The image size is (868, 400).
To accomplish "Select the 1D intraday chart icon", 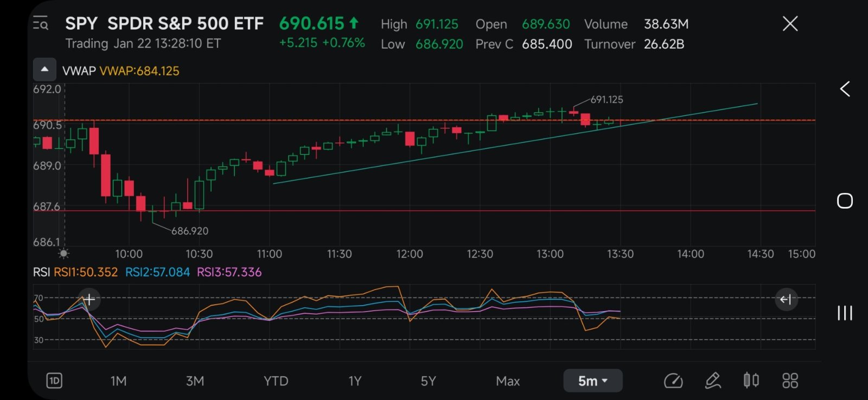I will [54, 380].
